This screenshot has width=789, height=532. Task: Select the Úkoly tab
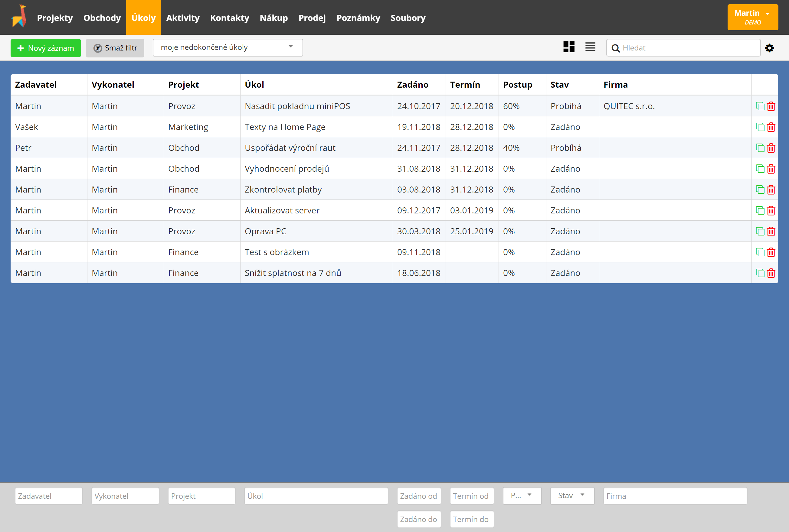pos(143,18)
